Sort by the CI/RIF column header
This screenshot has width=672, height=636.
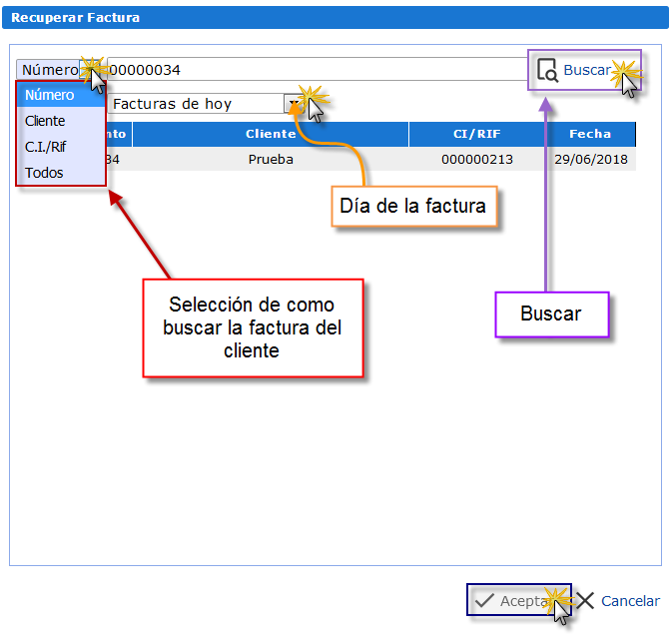click(477, 134)
